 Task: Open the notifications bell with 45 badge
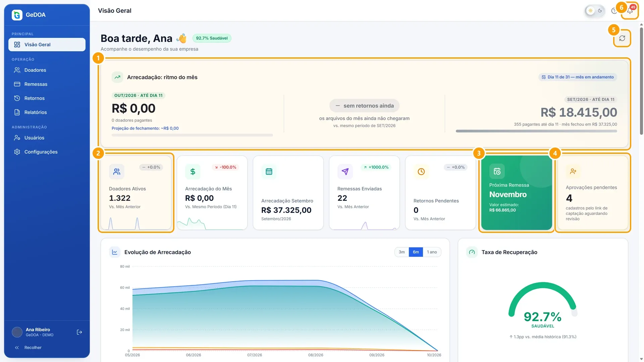(630, 11)
